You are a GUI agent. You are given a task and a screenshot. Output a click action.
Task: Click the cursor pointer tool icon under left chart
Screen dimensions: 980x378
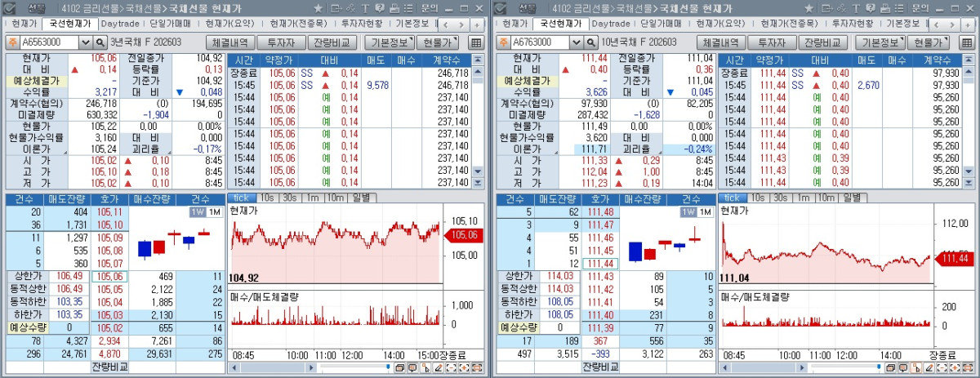pyautogui.click(x=425, y=367)
